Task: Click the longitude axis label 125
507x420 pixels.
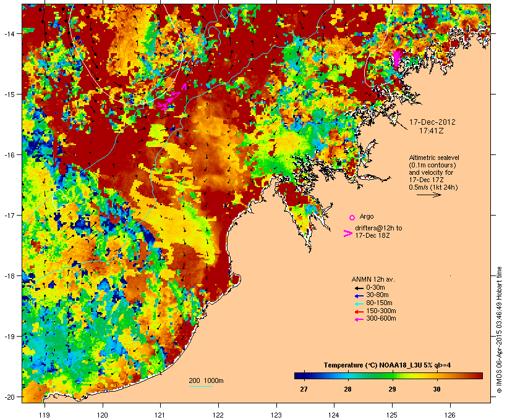Action: click(x=392, y=415)
